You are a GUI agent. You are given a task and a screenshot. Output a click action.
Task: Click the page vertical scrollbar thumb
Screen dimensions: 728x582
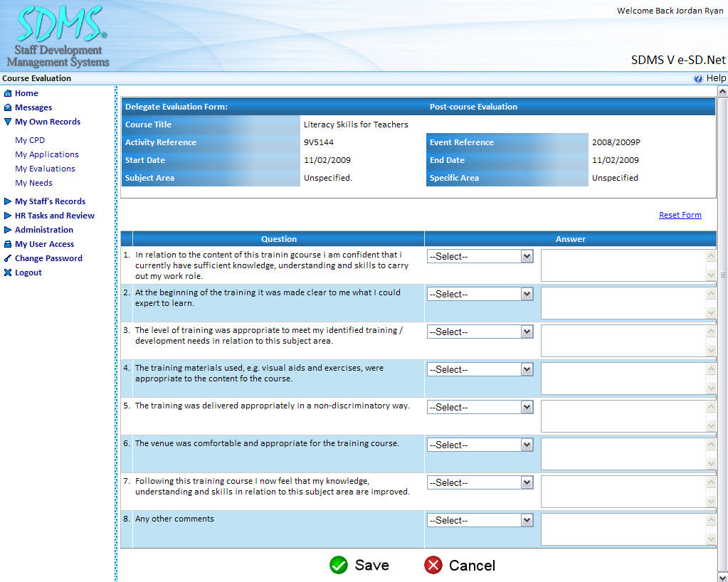[x=722, y=274]
